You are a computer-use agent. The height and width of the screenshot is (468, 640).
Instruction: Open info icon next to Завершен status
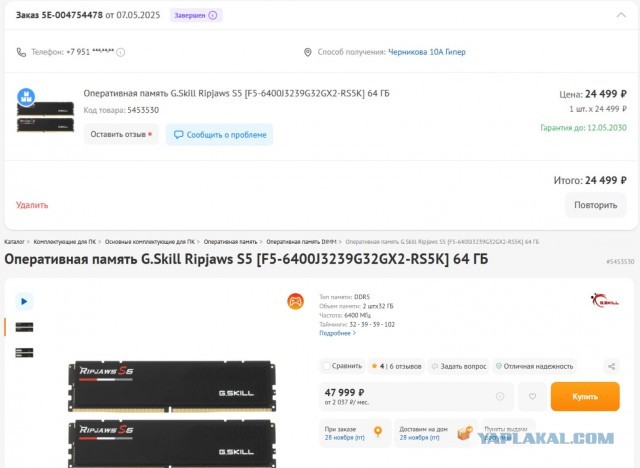(213, 15)
